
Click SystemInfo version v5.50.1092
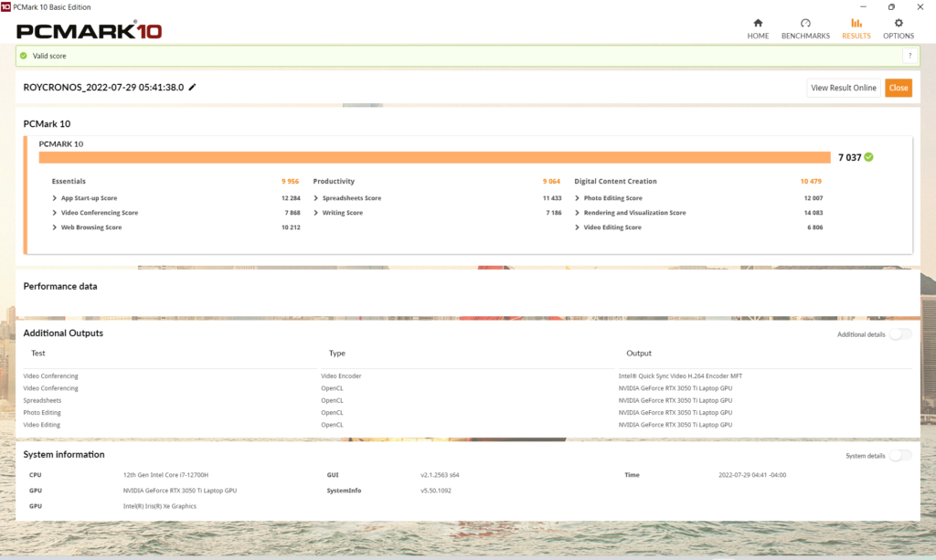click(436, 491)
